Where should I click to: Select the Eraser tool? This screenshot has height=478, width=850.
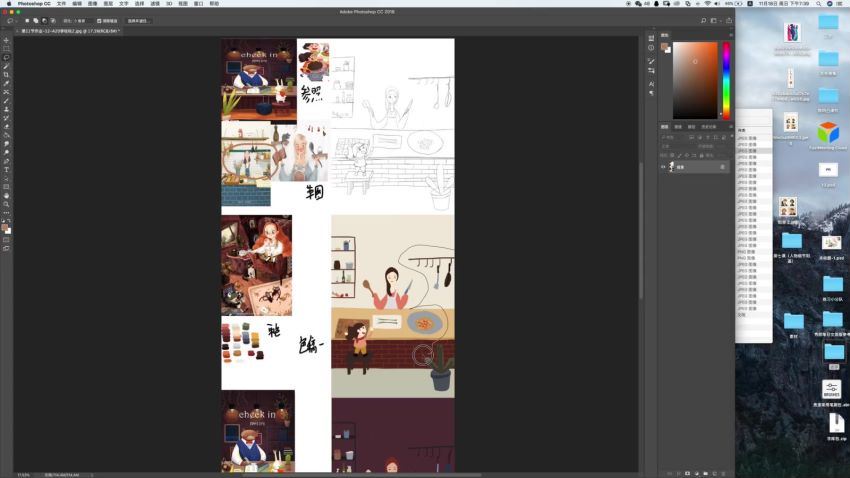click(7, 127)
